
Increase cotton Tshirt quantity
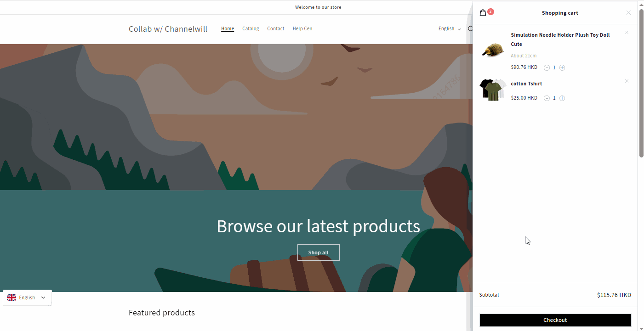click(x=562, y=98)
